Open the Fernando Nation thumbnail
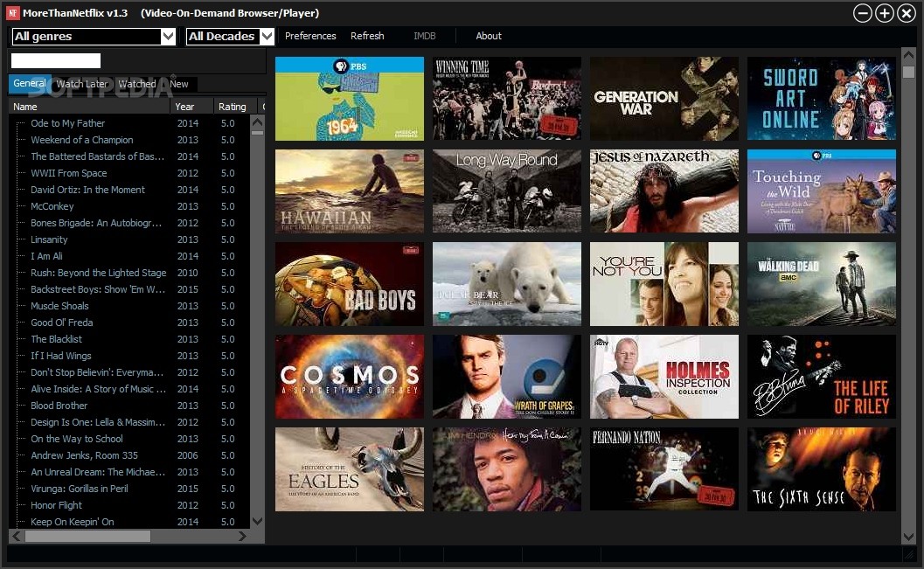 (664, 468)
